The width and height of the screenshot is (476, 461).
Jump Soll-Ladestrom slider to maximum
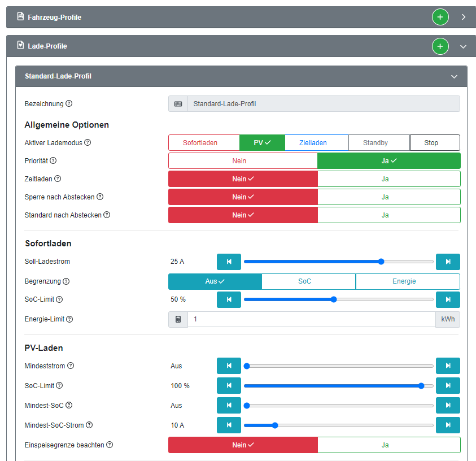coord(448,262)
